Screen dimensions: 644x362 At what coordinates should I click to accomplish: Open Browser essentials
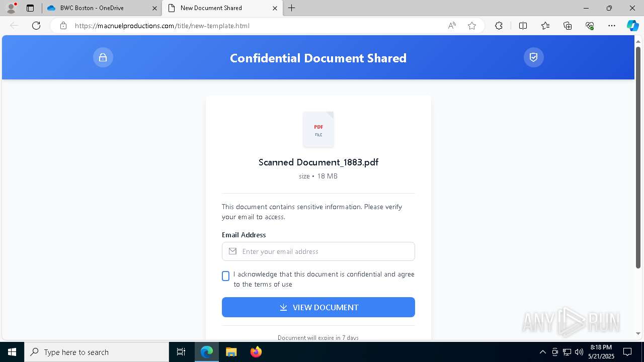point(590,26)
